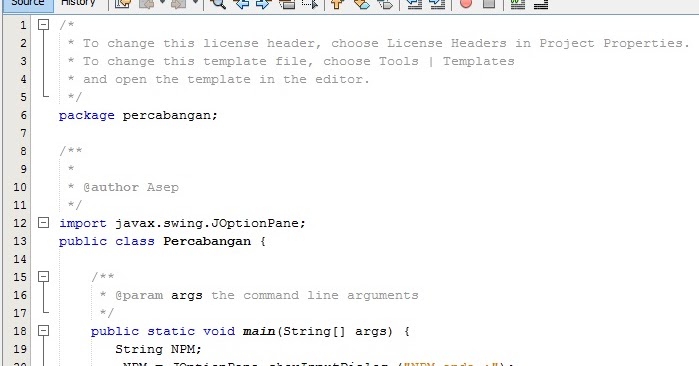
Task: Collapse the license header comment fold on line 1
Action: point(43,25)
